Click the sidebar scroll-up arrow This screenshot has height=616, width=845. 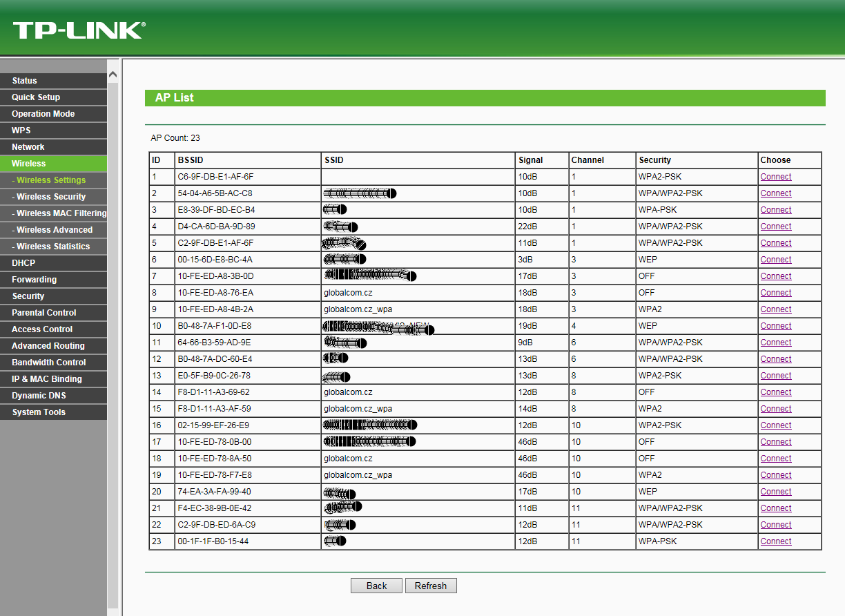[113, 74]
